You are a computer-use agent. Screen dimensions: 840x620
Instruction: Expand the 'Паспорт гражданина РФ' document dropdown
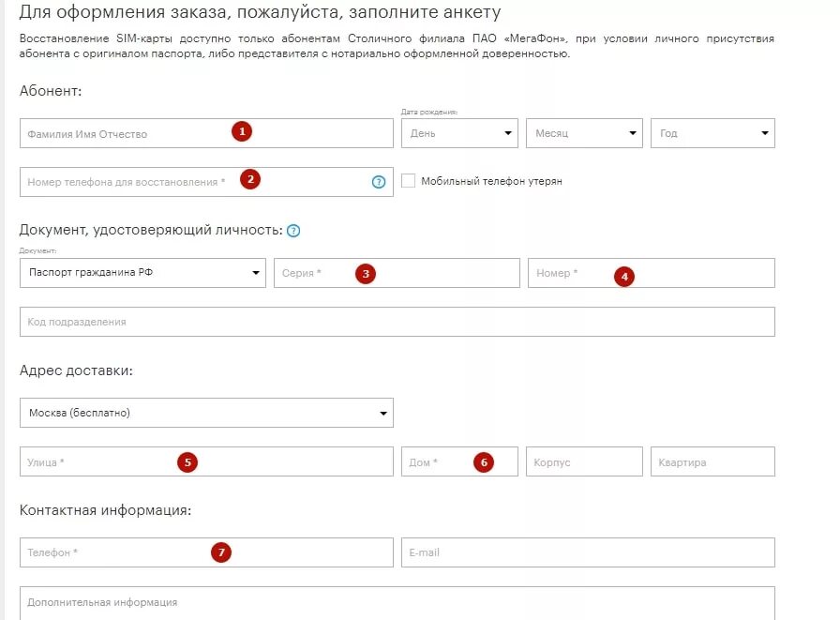[x=142, y=273]
